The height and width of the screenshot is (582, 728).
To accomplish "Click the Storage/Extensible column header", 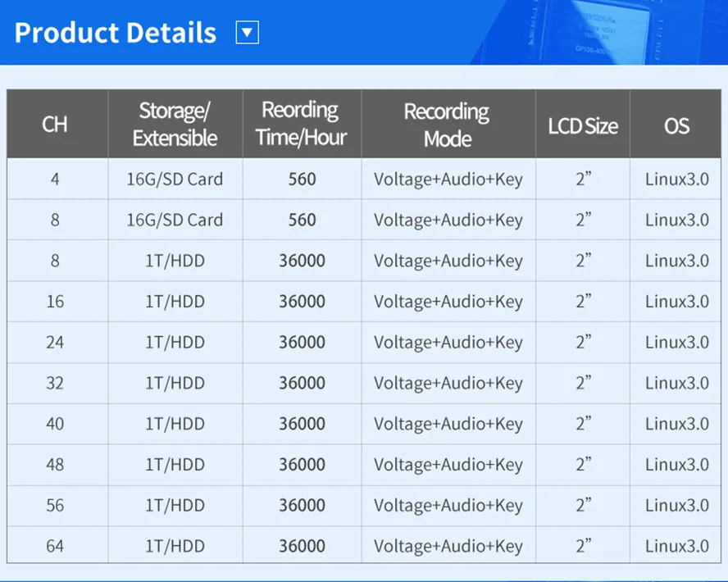I will (175, 124).
